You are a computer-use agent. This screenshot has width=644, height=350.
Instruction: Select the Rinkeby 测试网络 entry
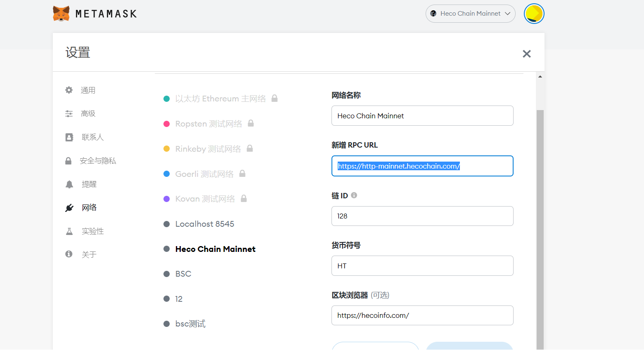208,149
